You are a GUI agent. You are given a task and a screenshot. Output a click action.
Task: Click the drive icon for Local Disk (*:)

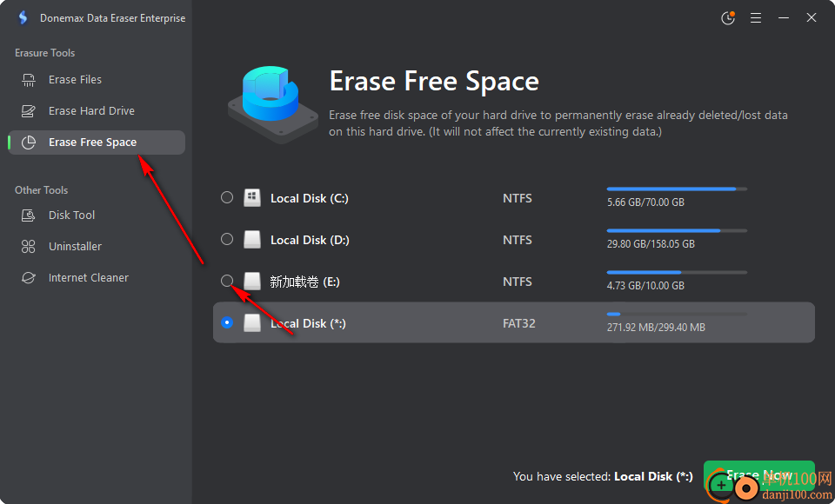(x=252, y=322)
